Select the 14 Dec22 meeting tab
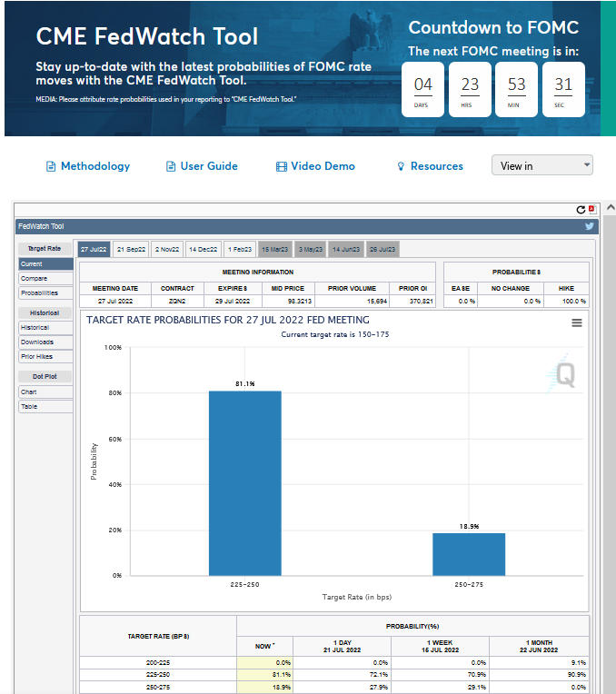 pos(204,249)
